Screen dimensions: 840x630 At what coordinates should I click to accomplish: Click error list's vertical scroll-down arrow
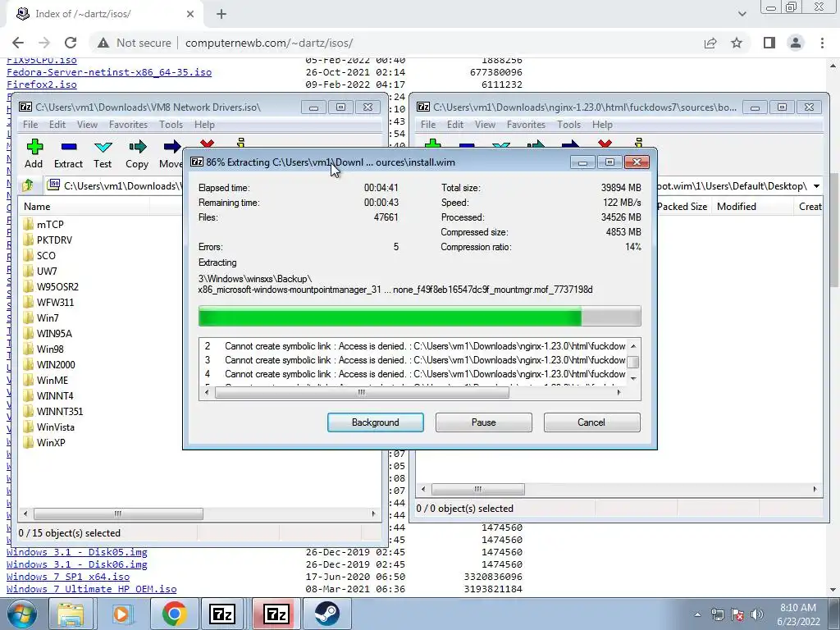point(633,379)
